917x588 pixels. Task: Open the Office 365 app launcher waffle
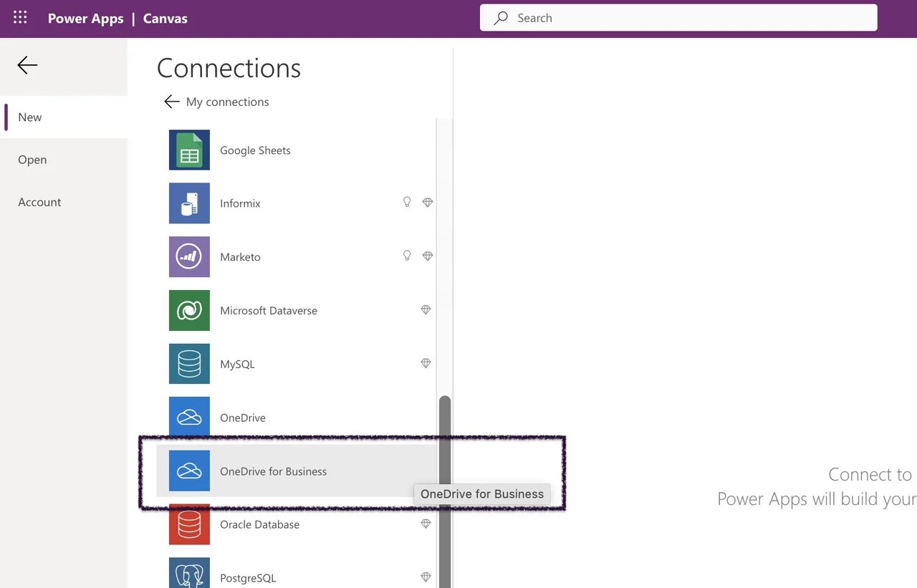pyautogui.click(x=19, y=18)
